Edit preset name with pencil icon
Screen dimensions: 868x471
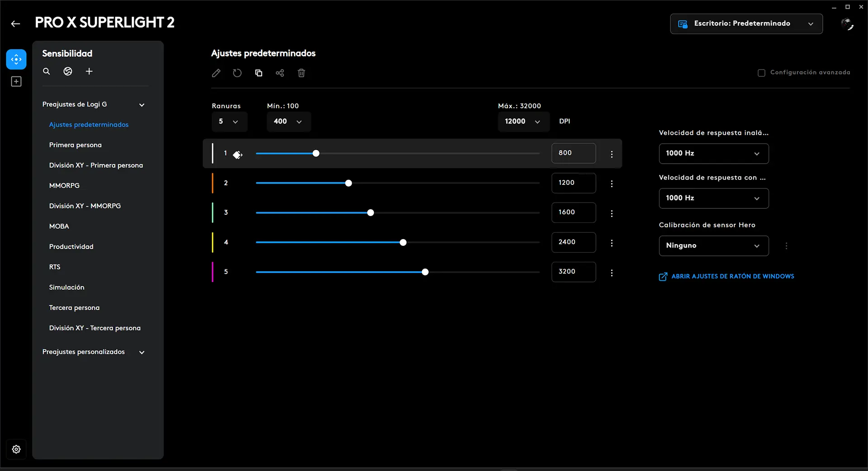[x=216, y=73]
